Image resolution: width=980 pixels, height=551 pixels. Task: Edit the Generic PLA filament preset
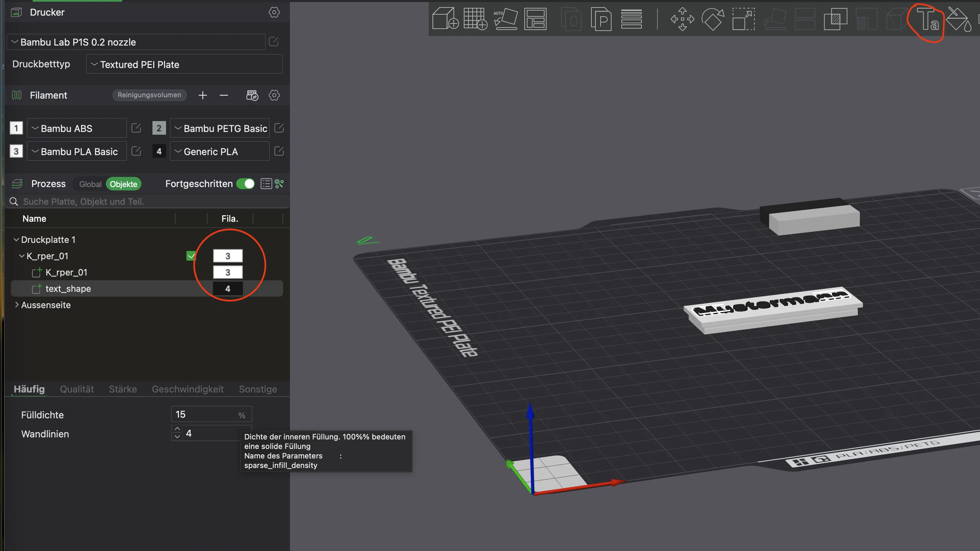point(279,151)
